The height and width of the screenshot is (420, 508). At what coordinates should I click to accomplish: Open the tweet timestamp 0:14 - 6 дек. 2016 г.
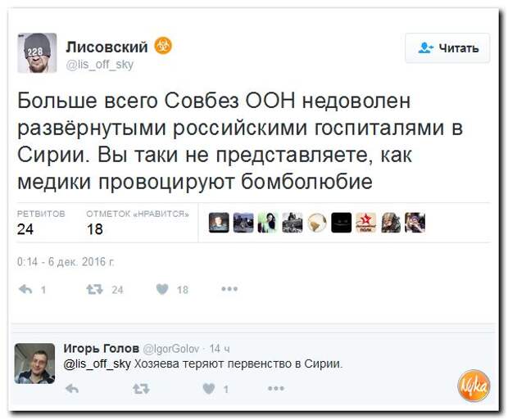coord(66,262)
